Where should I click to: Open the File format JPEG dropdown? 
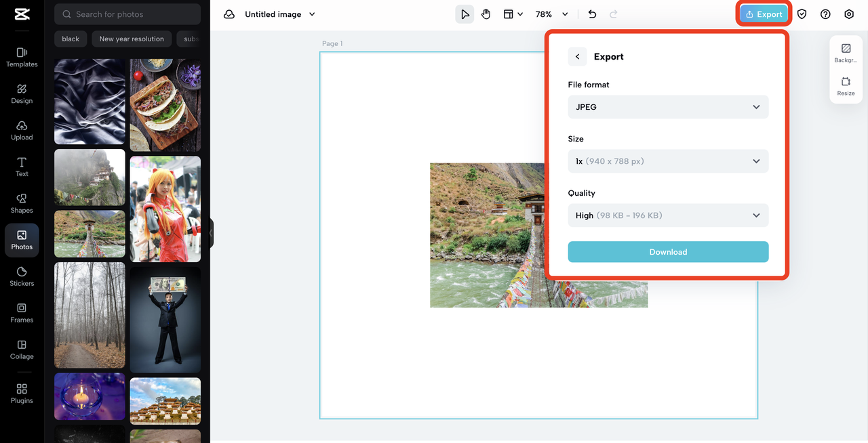coord(668,107)
